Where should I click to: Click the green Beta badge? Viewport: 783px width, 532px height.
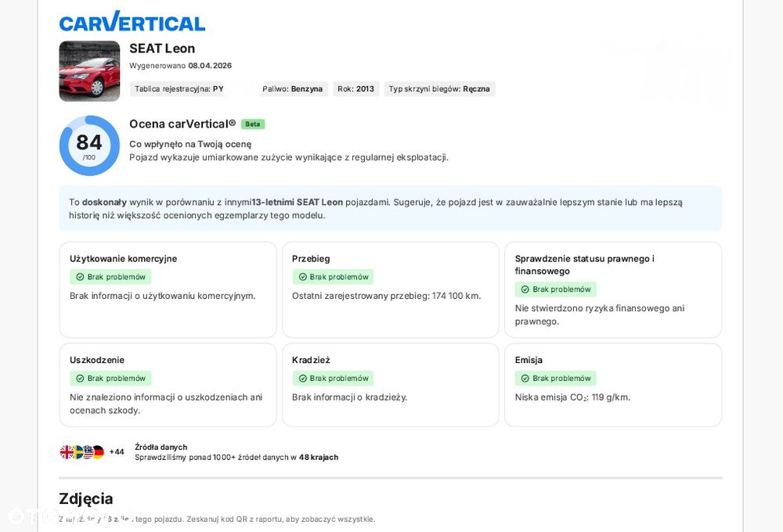click(252, 124)
